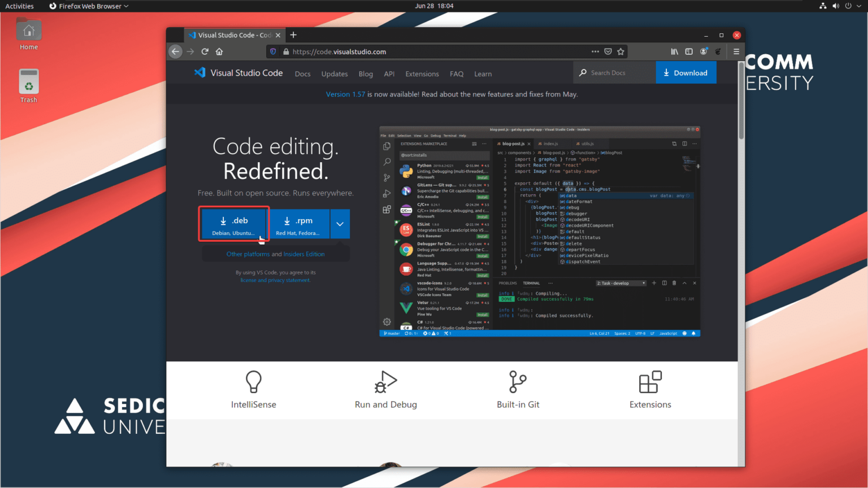Open the Firefox Web Browser app menu
Image resolution: width=868 pixels, height=488 pixels.
coord(89,6)
